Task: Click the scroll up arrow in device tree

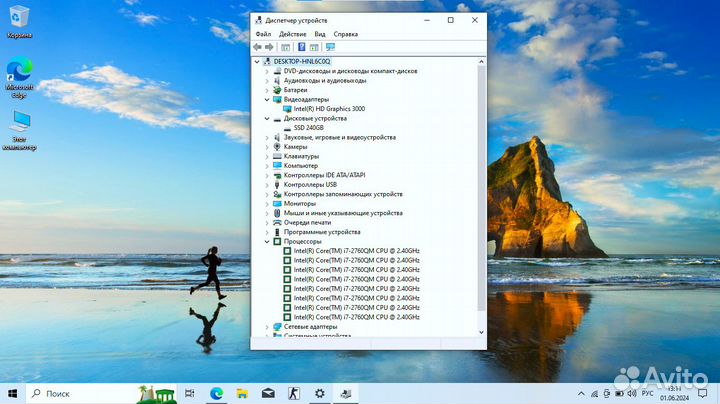Action: coord(481,62)
